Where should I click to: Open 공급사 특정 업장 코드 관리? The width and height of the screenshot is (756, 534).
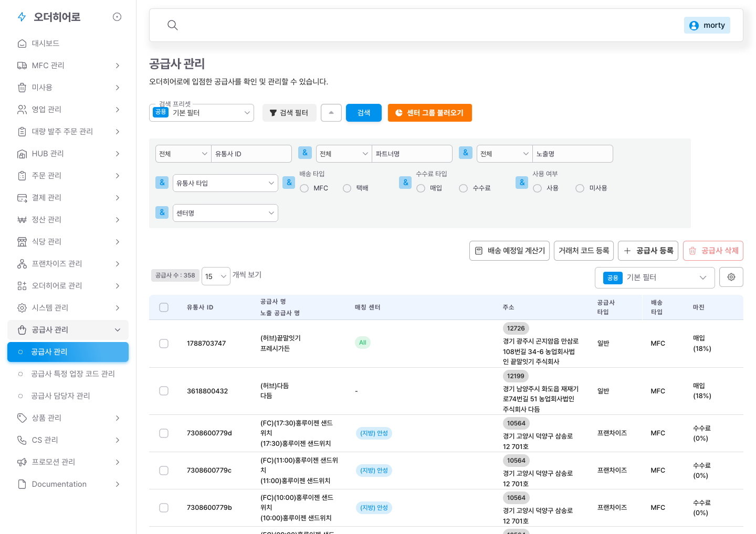click(x=68, y=374)
